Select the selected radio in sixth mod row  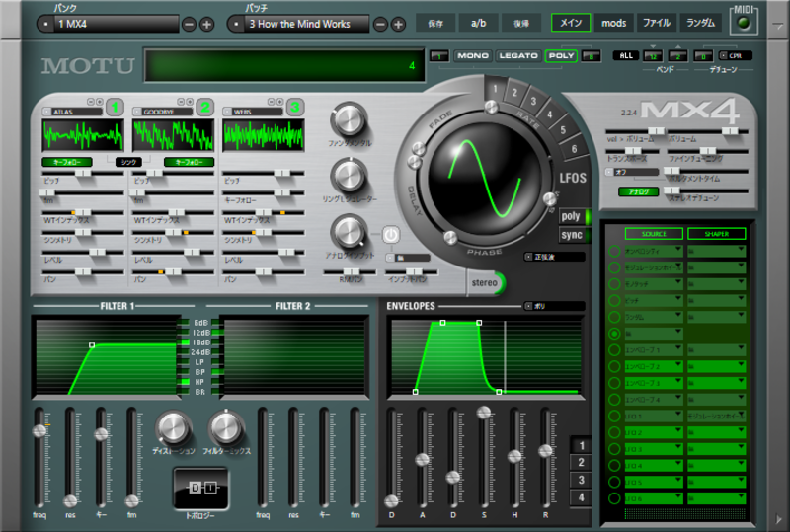[614, 334]
